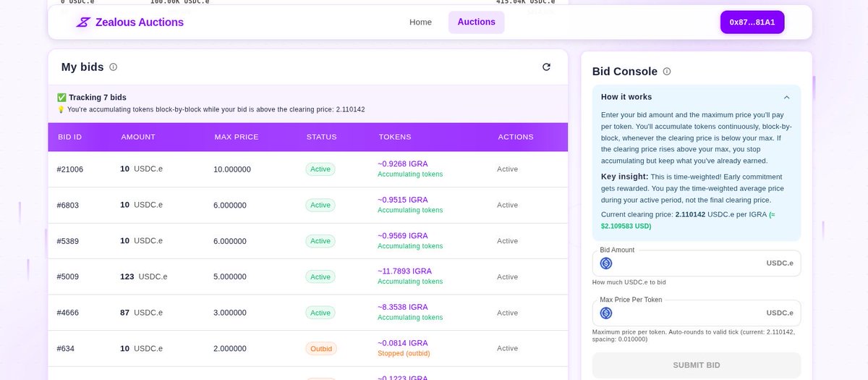
Task: Open the Auctions tab
Action: point(477,22)
